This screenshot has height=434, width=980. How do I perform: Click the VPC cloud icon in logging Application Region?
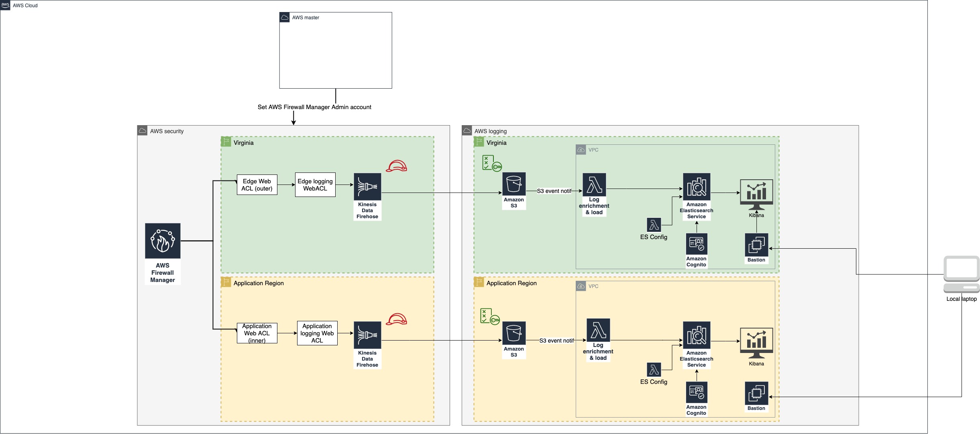tap(581, 286)
